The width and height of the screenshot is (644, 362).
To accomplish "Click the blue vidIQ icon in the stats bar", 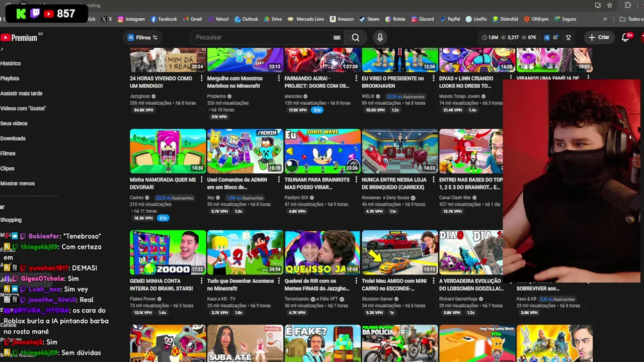I will coord(547,37).
